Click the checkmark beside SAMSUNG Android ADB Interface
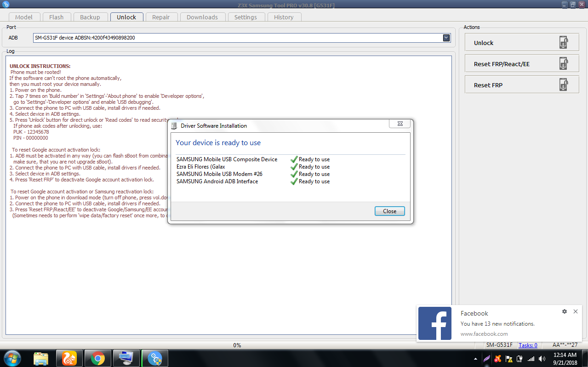 click(x=294, y=181)
